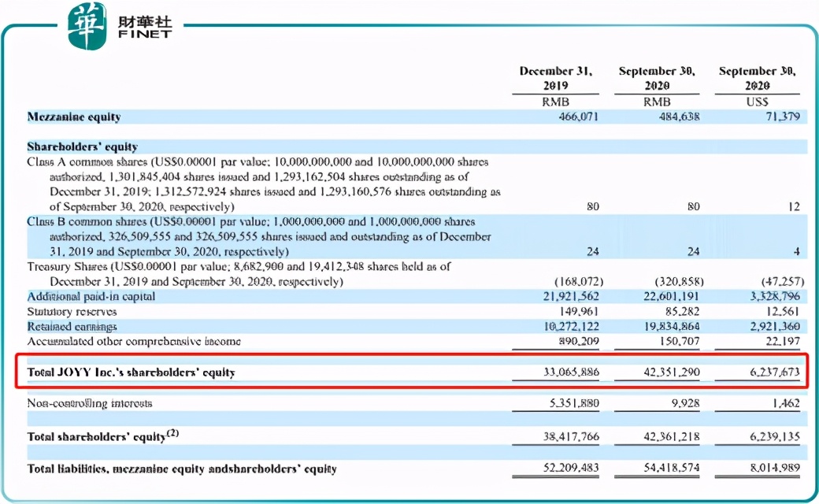
Task: Click Retained earnings value 19,834,864
Action: 671,327
